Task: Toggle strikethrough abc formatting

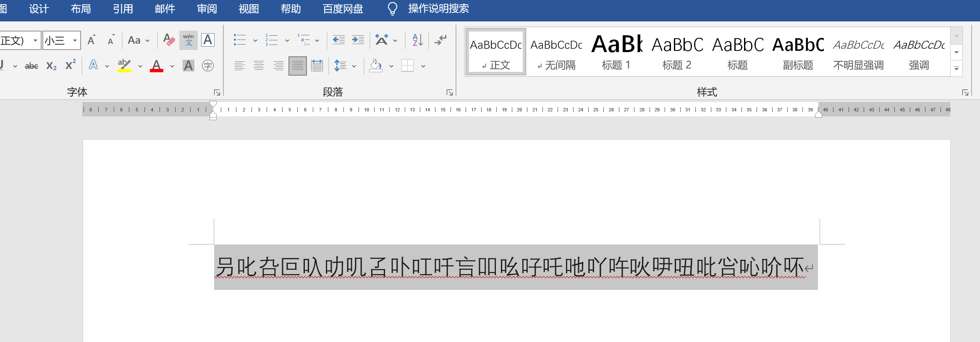Action: coord(31,66)
